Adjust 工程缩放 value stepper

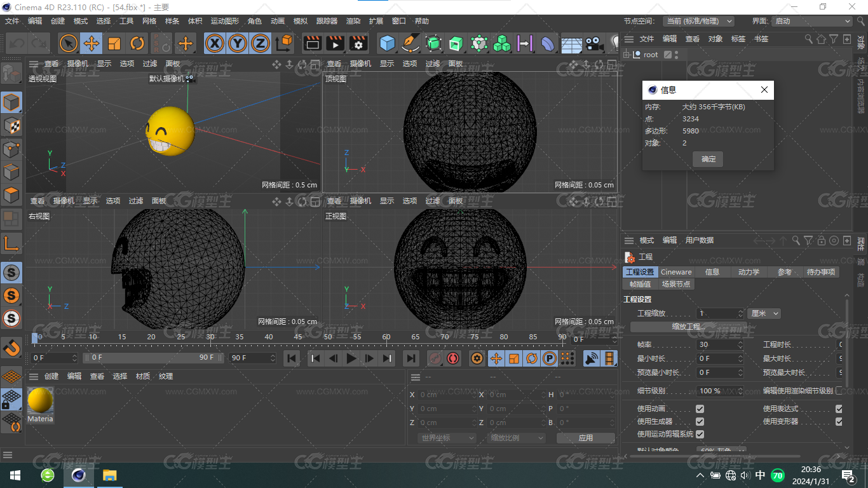[740, 313]
